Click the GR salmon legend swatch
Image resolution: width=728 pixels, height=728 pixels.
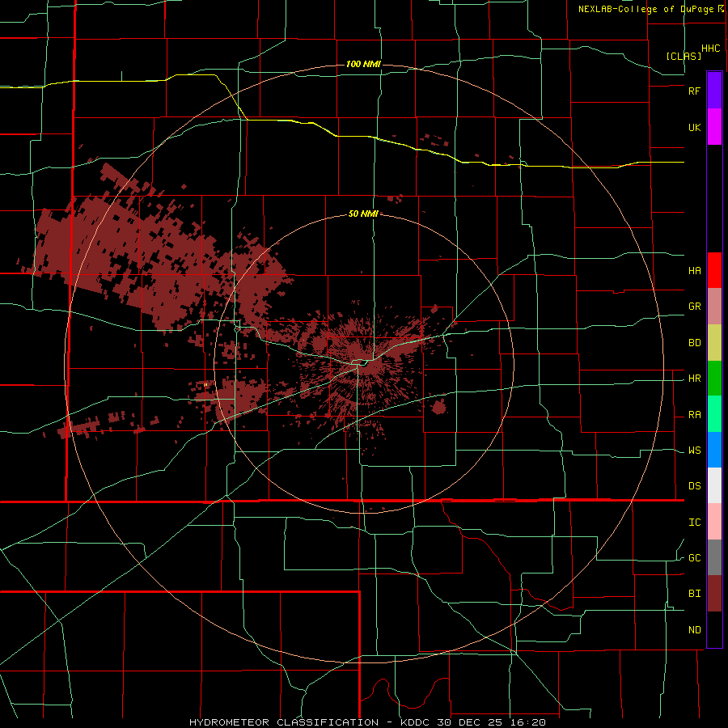pyautogui.click(x=714, y=306)
